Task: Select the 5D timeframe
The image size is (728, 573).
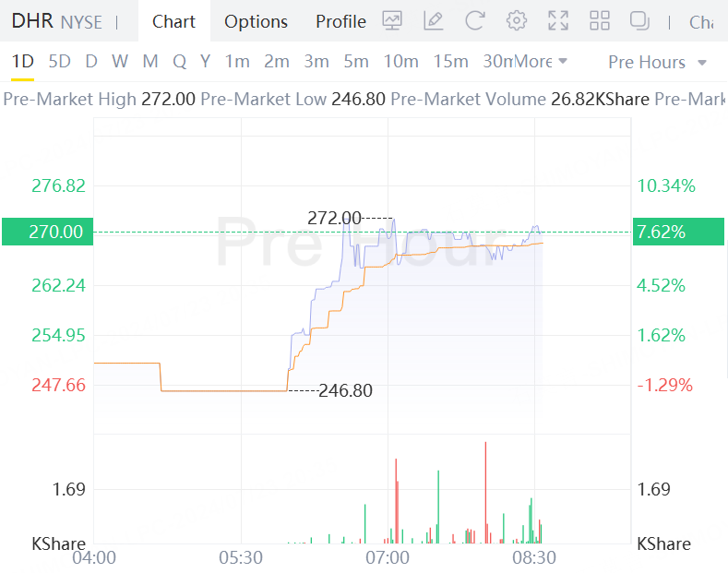Action: click(x=59, y=62)
